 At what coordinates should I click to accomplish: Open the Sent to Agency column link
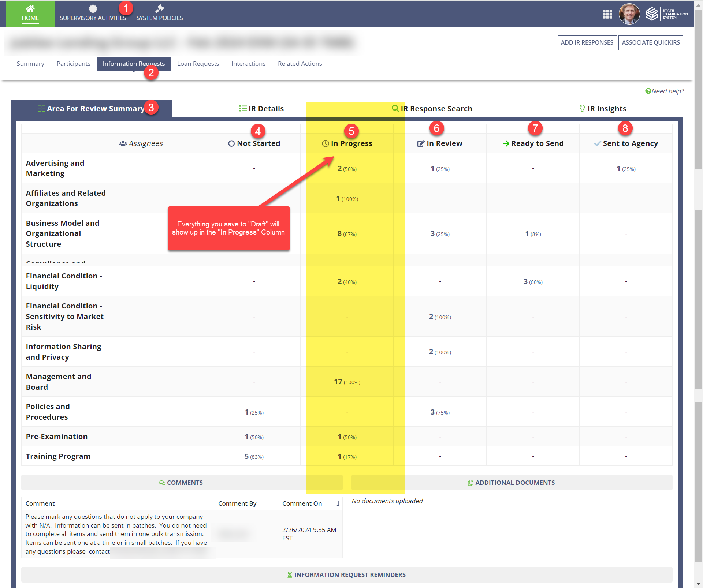630,143
